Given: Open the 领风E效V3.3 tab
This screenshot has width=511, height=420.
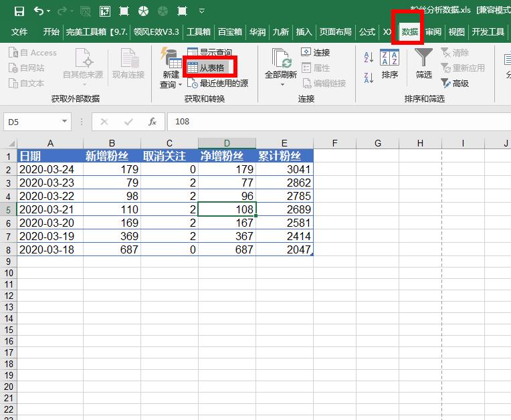Looking at the screenshot, I should pyautogui.click(x=156, y=32).
